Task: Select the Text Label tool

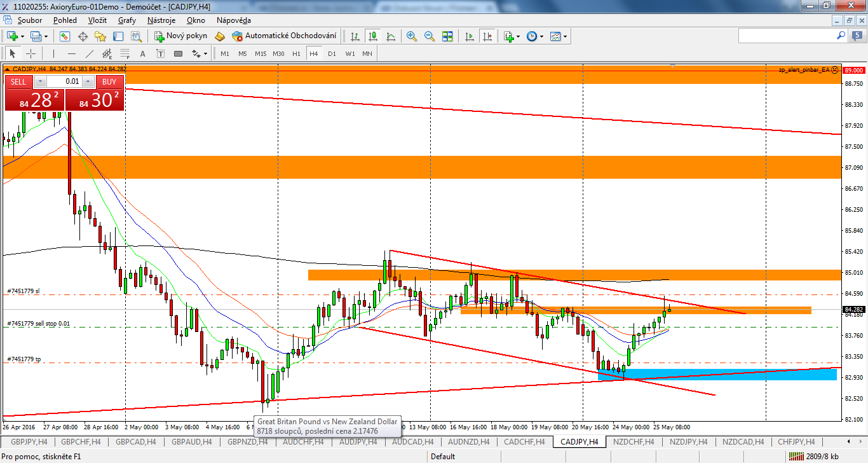Action: click(160, 53)
